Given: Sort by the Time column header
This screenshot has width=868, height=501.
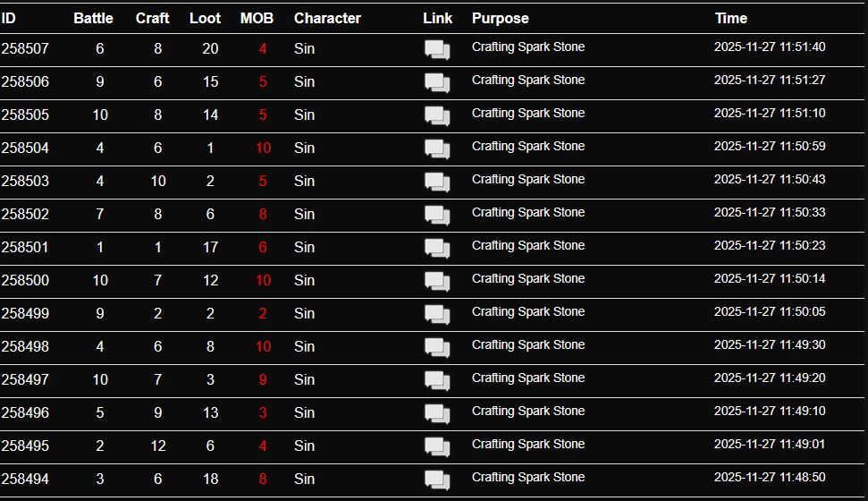Looking at the screenshot, I should point(731,18).
